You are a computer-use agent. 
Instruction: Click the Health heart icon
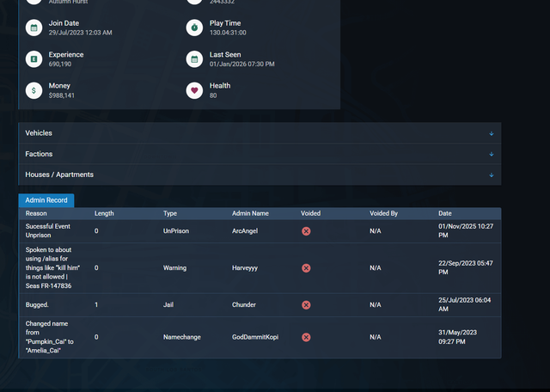pyautogui.click(x=195, y=90)
